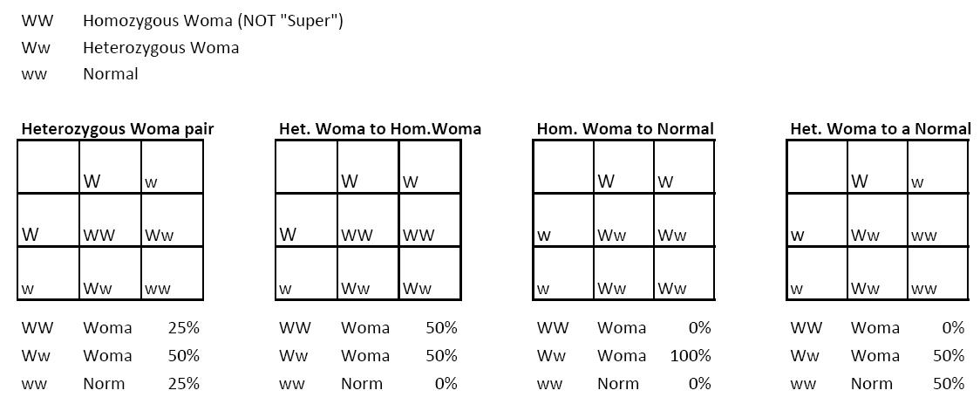Image resolution: width=980 pixels, height=411 pixels.
Task: Select the 100% value under Hom. Woma to Normal
Action: pos(691,355)
